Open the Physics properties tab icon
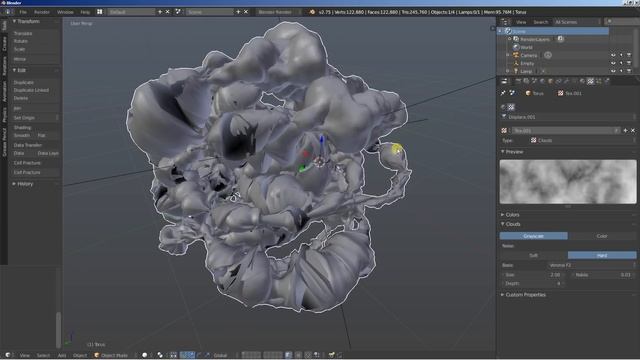 [x=607, y=81]
